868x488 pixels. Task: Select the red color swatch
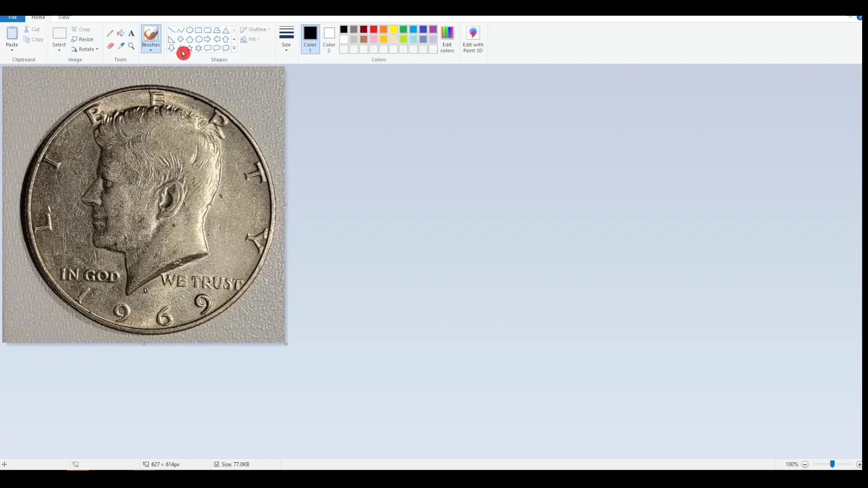(373, 29)
